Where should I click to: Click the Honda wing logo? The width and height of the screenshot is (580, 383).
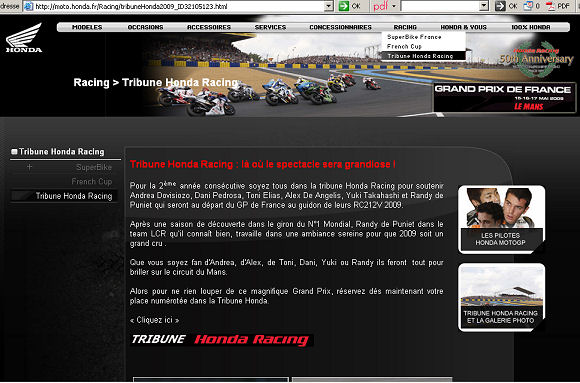(24, 37)
